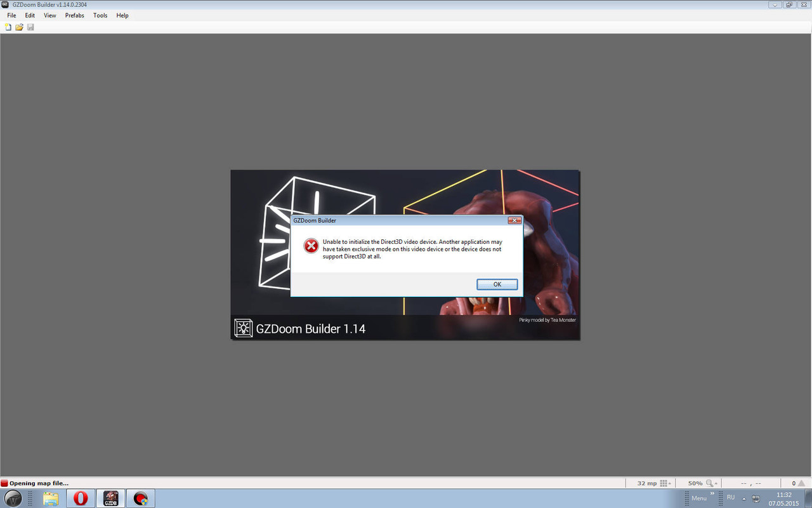Click the network tray icon
Viewport: 812px width, 508px height.
pos(756,498)
